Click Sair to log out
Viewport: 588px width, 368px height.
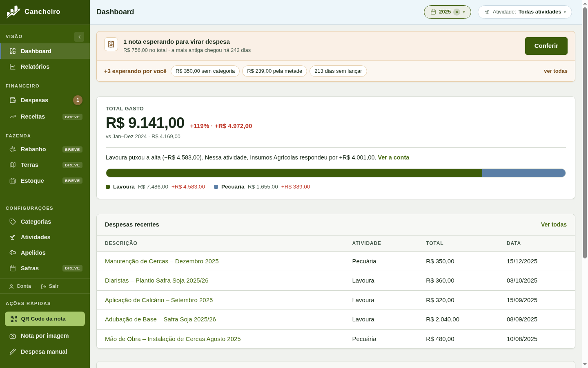[x=50, y=286]
